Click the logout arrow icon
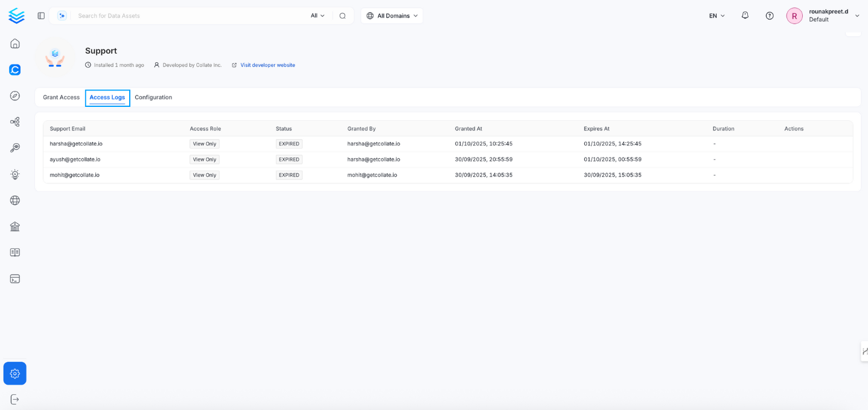Image resolution: width=868 pixels, height=410 pixels. click(15, 399)
